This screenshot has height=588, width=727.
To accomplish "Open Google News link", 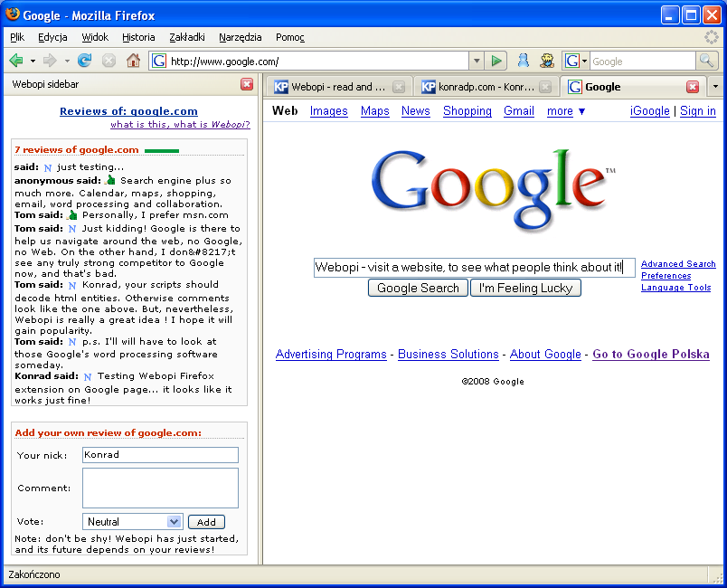I will tap(415, 111).
